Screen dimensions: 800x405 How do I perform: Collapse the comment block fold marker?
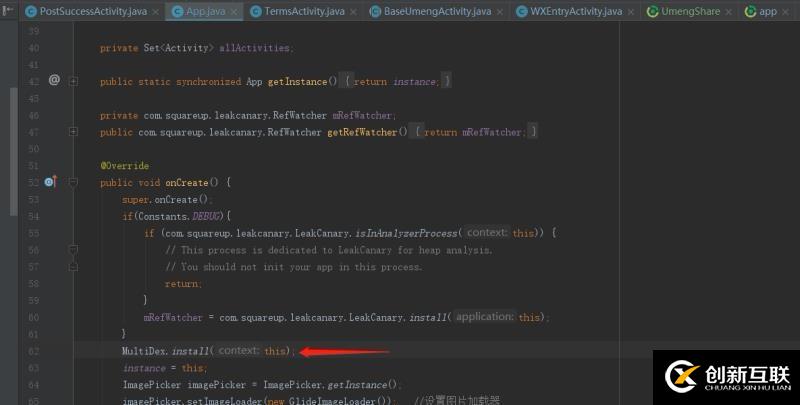[x=73, y=250]
